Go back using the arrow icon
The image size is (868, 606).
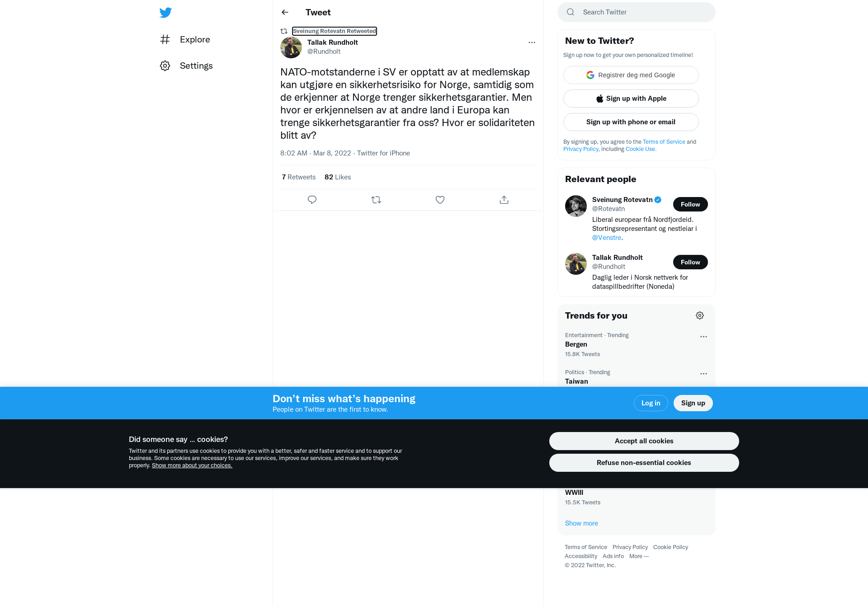click(285, 12)
